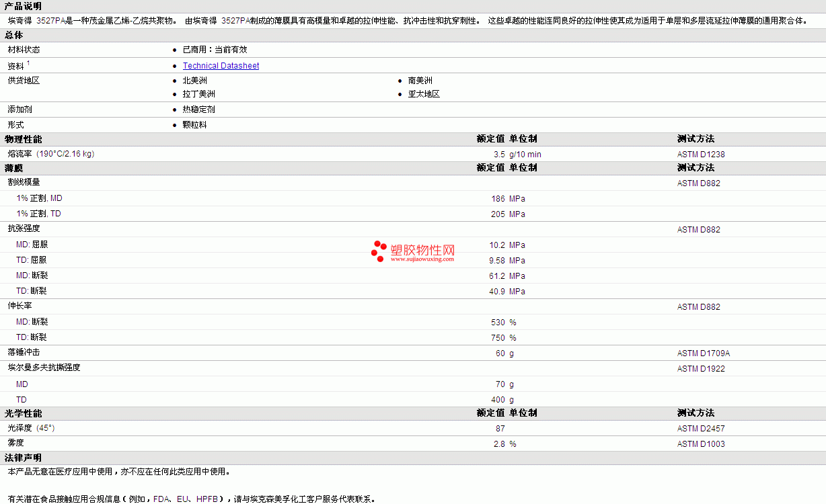Click the 颗粒料 form value
This screenshot has width=826, height=504.
(x=195, y=125)
